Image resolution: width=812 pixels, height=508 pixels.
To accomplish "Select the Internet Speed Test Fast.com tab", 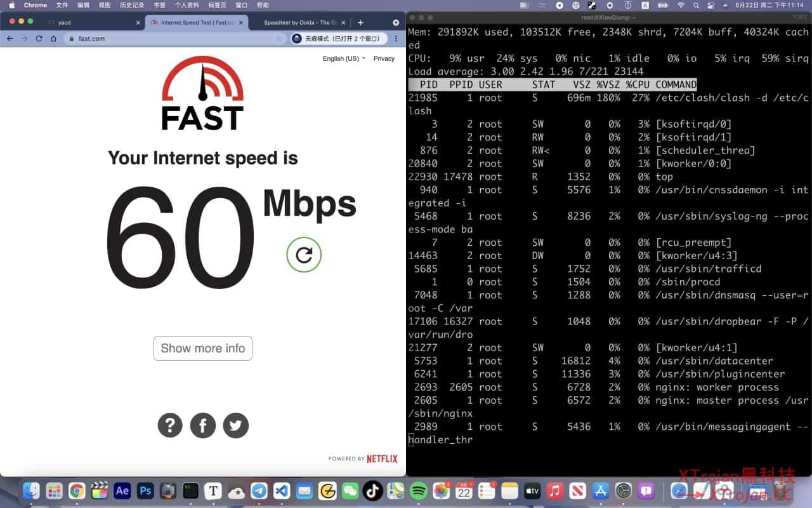I will tap(195, 23).
